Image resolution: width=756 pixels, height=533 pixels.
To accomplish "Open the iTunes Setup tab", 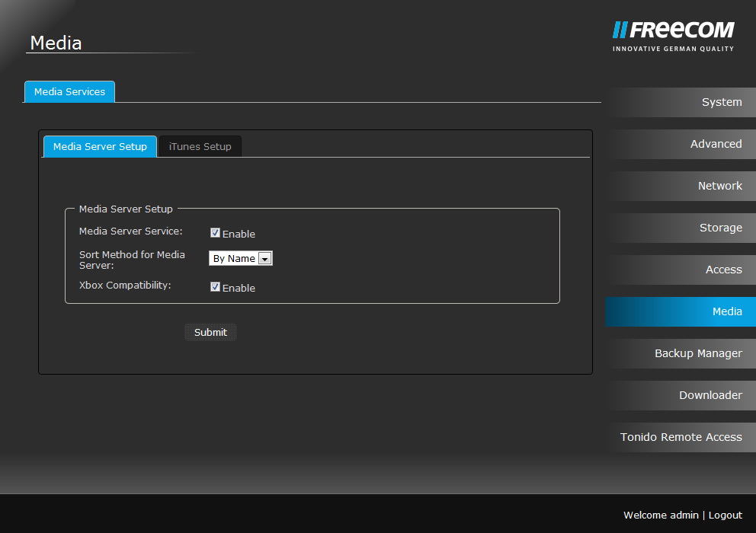I will 200,146.
